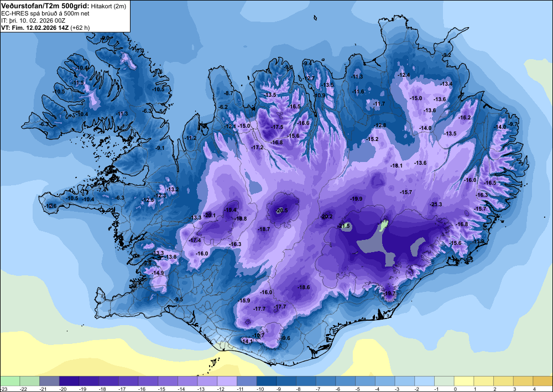This screenshot has width=553, height=392.
Task: Click the legend swatch labeled 0
Action: [x=464, y=381]
